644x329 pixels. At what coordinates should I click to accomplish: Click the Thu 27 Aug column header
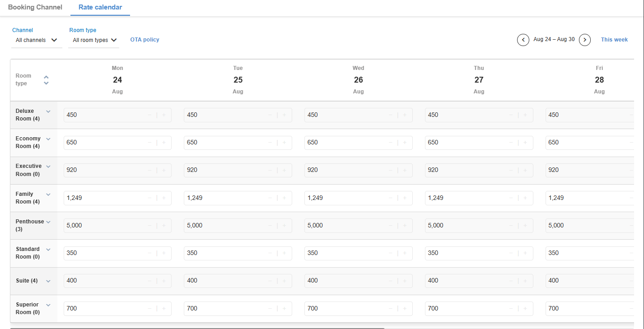coord(479,80)
